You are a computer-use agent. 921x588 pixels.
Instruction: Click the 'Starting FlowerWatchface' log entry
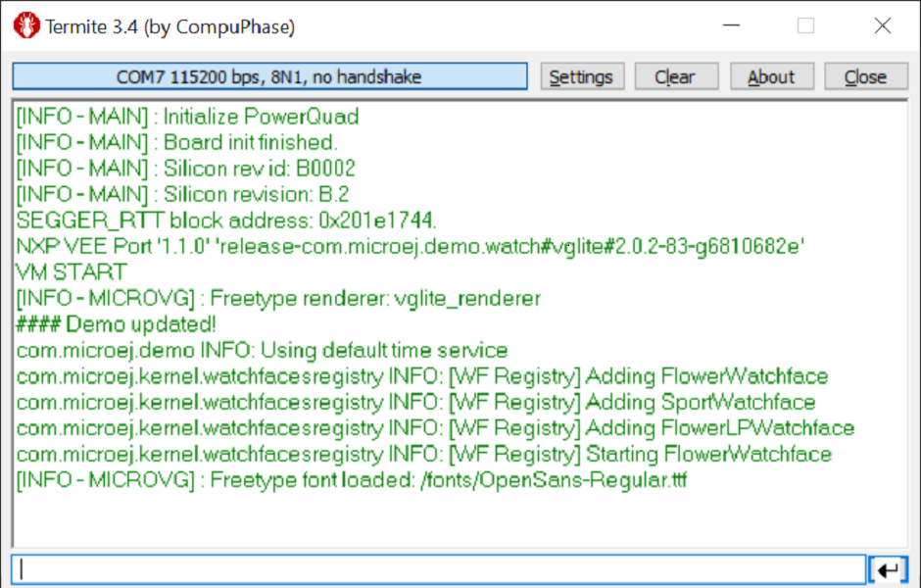tap(424, 455)
